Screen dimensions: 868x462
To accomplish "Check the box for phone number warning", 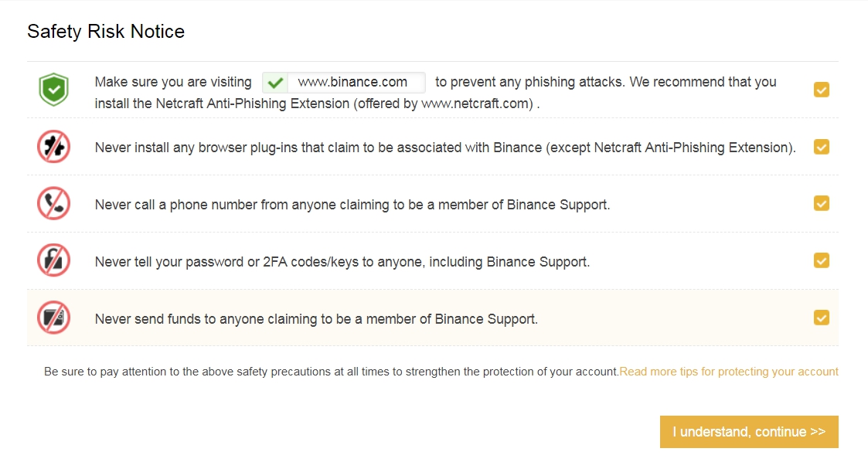I will tap(821, 203).
